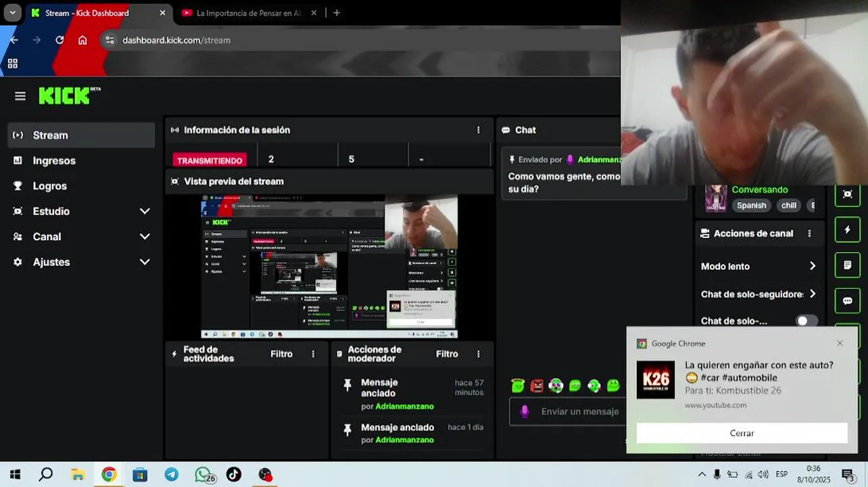Close the Stream - Kick Dashboard tab
Image resolution: width=868 pixels, height=487 pixels.
click(x=162, y=13)
